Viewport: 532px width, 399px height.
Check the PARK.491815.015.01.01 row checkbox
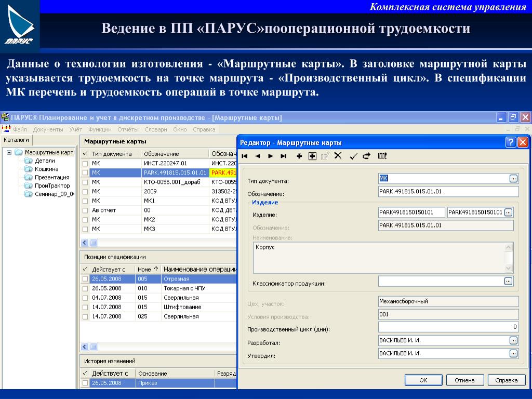(85, 172)
